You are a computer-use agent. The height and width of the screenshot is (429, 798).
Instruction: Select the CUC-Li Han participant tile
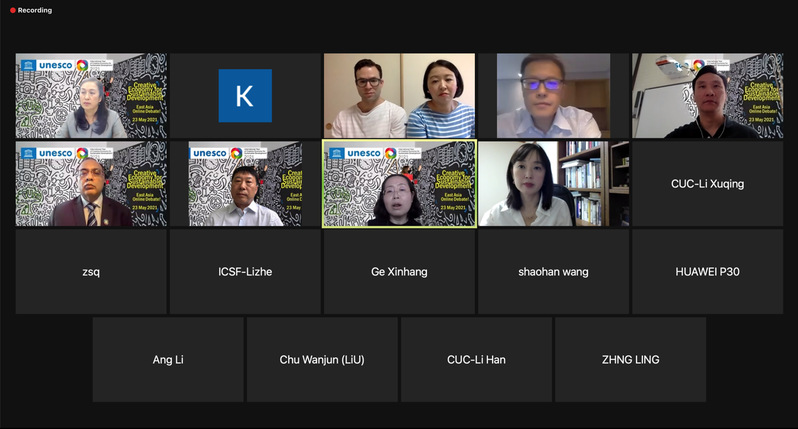pyautogui.click(x=476, y=360)
